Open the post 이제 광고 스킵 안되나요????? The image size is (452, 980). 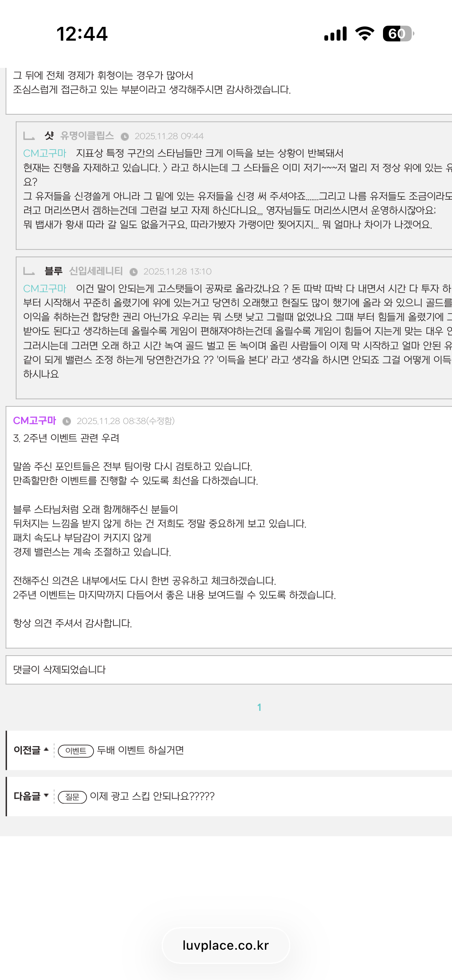(x=152, y=796)
